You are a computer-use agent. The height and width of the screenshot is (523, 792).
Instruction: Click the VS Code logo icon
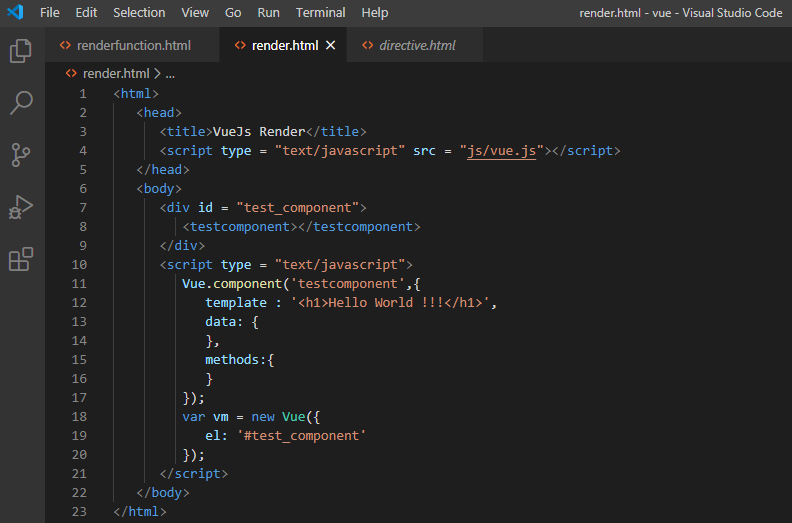coord(15,12)
